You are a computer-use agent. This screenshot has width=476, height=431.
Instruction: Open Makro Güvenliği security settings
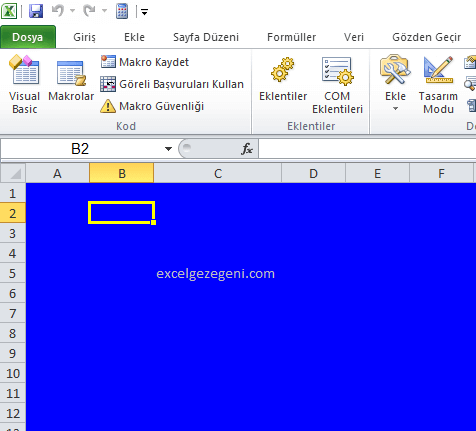[152, 106]
